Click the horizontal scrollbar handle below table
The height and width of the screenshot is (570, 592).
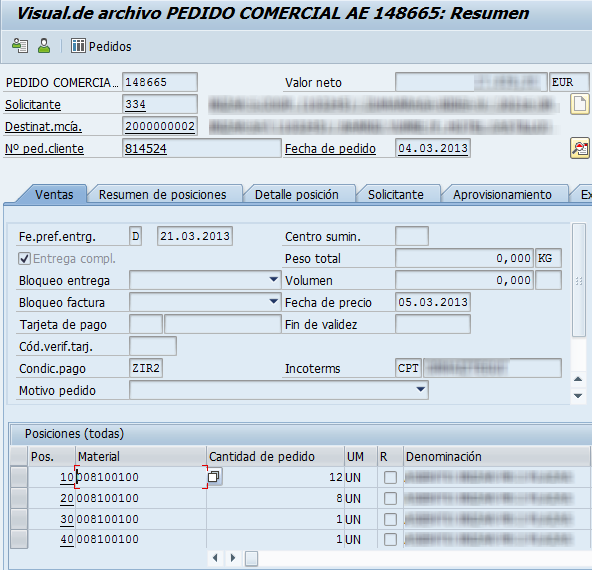[251, 558]
